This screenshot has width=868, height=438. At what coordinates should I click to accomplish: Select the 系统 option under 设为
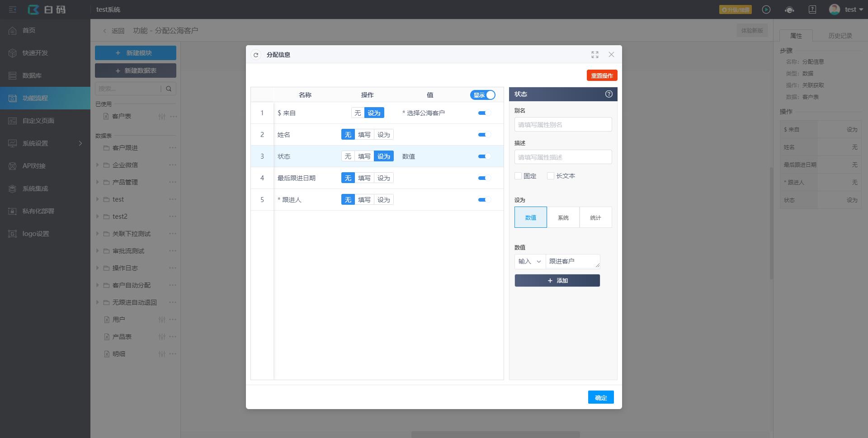point(563,217)
